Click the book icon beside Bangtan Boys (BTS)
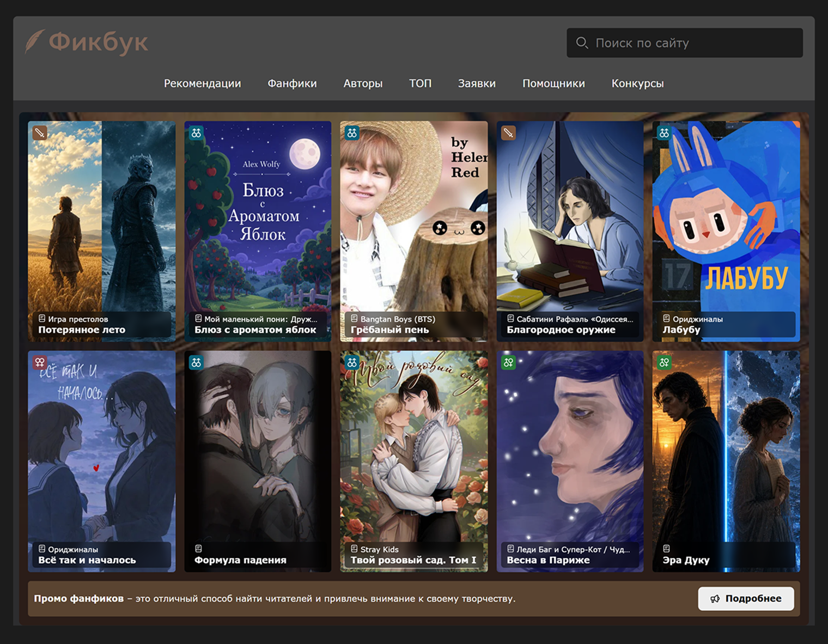Viewport: 828px width, 644px height. (354, 319)
